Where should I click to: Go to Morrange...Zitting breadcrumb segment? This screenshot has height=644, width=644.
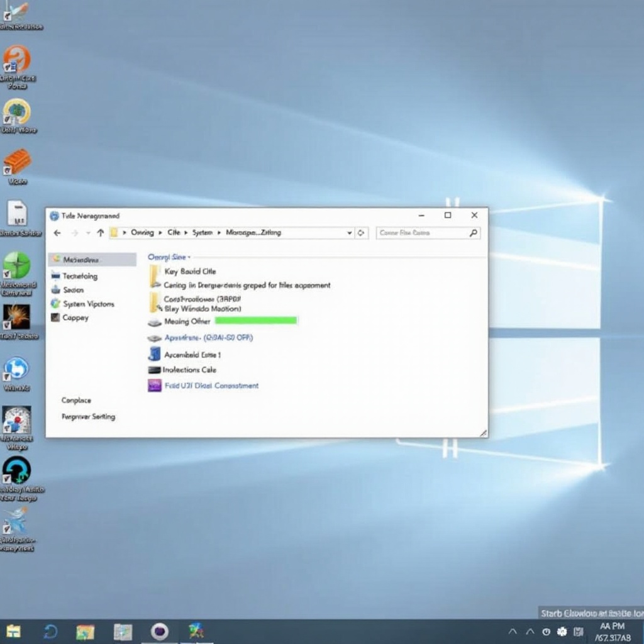[253, 233]
